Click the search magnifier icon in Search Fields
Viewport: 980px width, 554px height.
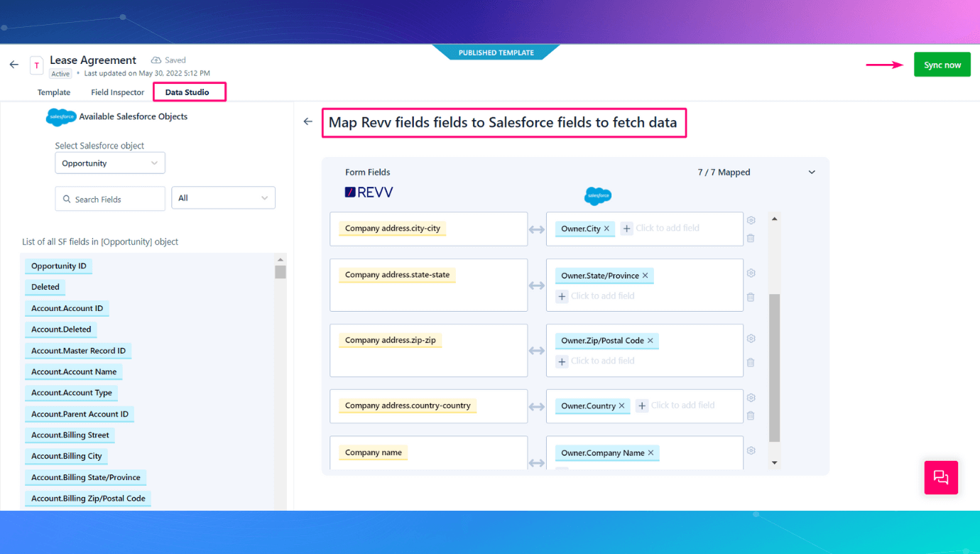[x=67, y=200]
